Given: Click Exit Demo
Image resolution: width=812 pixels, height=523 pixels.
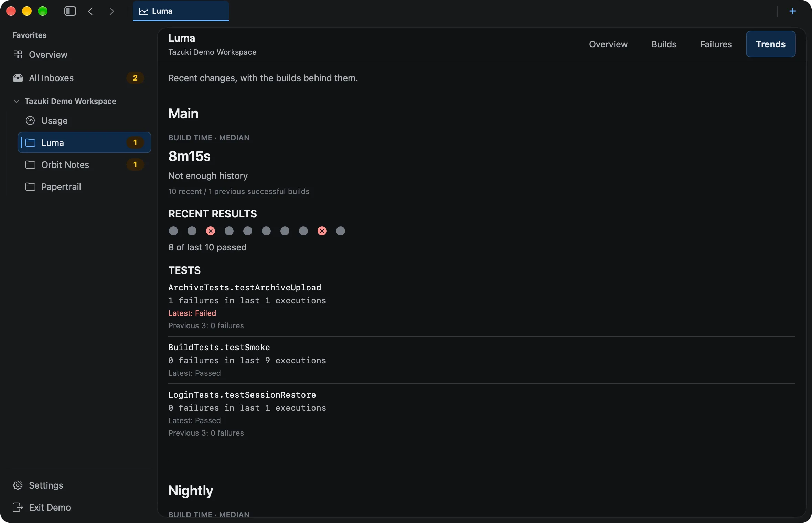Looking at the screenshot, I should (78, 508).
